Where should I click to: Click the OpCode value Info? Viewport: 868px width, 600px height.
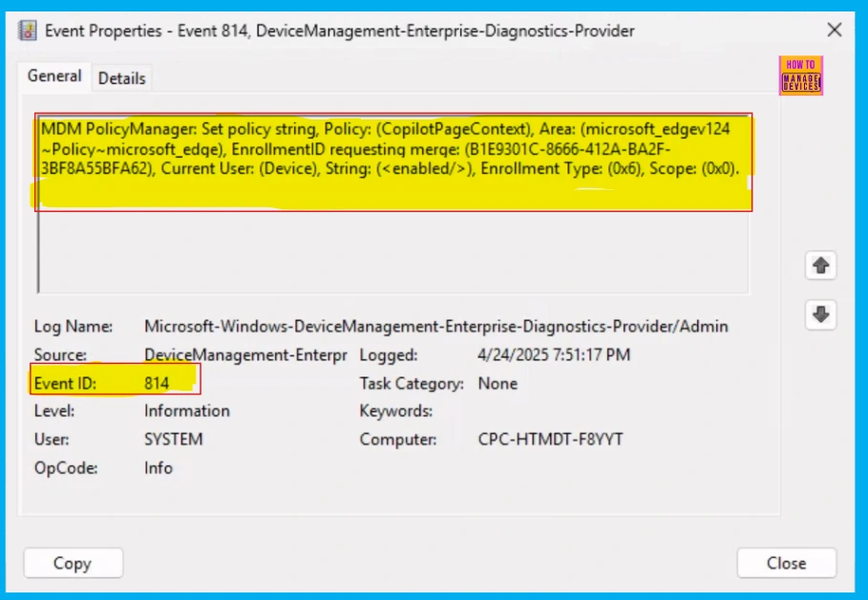(159, 467)
